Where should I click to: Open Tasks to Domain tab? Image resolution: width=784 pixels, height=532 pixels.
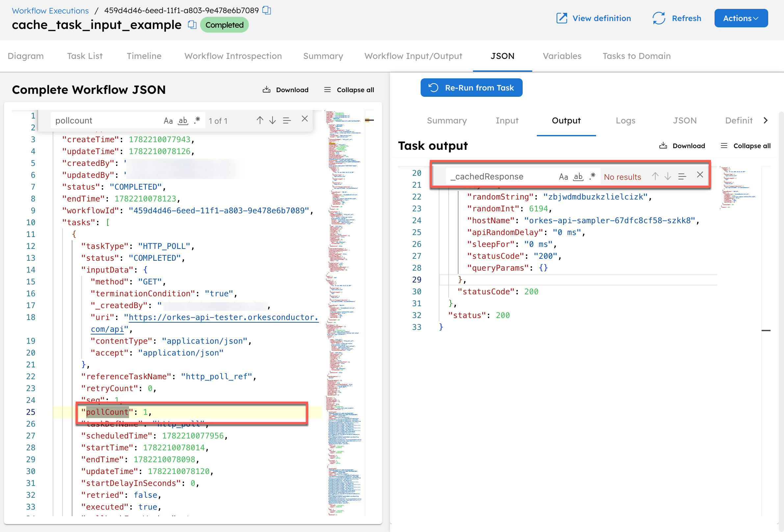(x=636, y=56)
